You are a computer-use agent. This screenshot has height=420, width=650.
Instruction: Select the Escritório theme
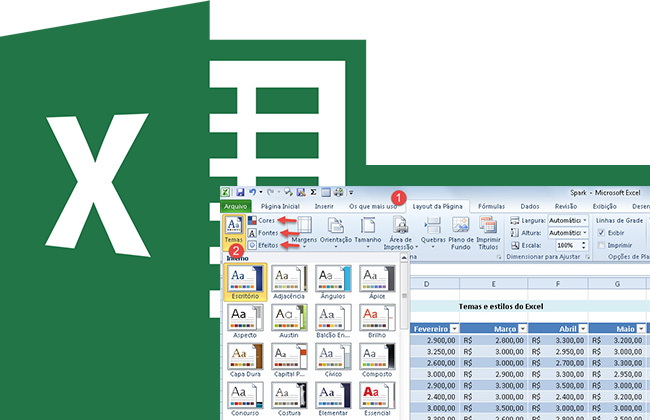click(245, 282)
